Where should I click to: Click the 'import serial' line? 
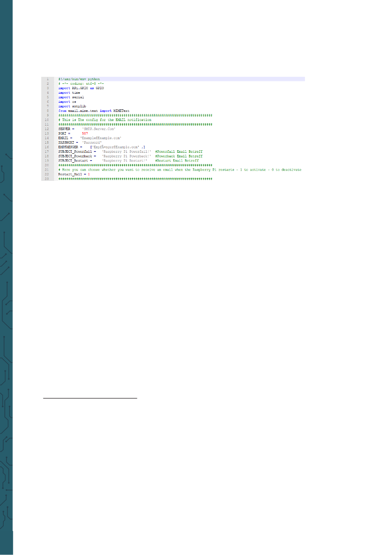click(71, 97)
